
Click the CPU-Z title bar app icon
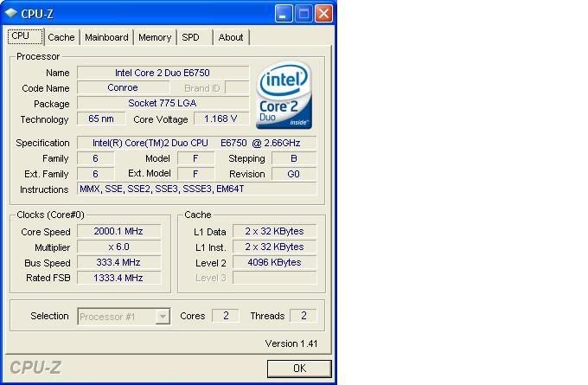pos(10,13)
